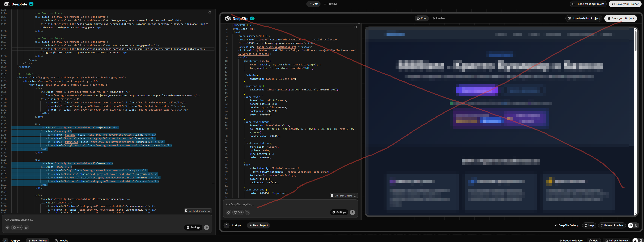Screen dimensions: 644x242
Task: Click send arrow in outer prompt box
Action: point(207,228)
